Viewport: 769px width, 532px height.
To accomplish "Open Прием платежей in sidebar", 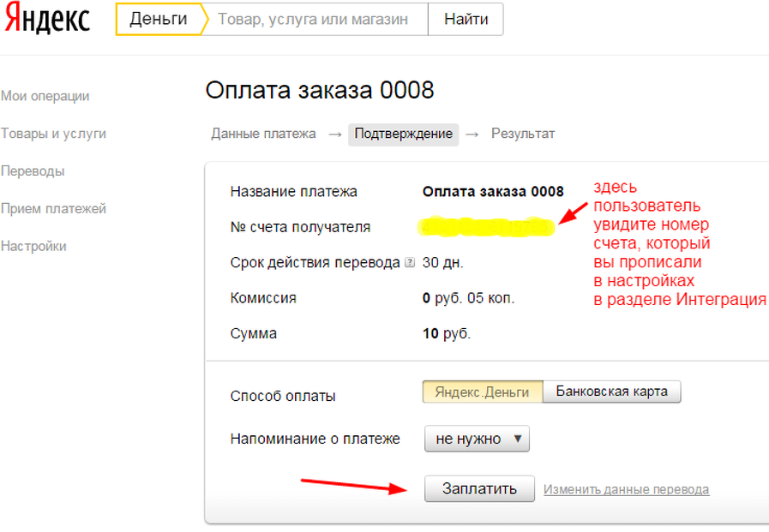I will point(53,209).
